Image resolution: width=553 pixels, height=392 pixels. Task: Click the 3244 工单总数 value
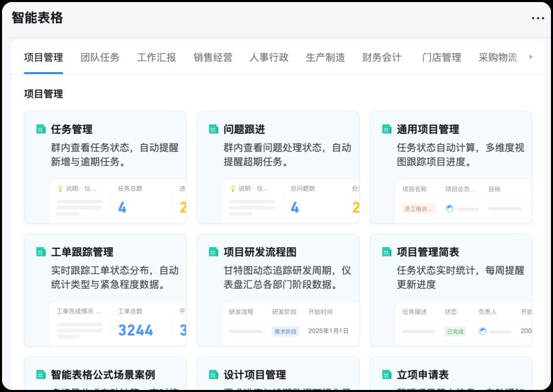coord(136,330)
